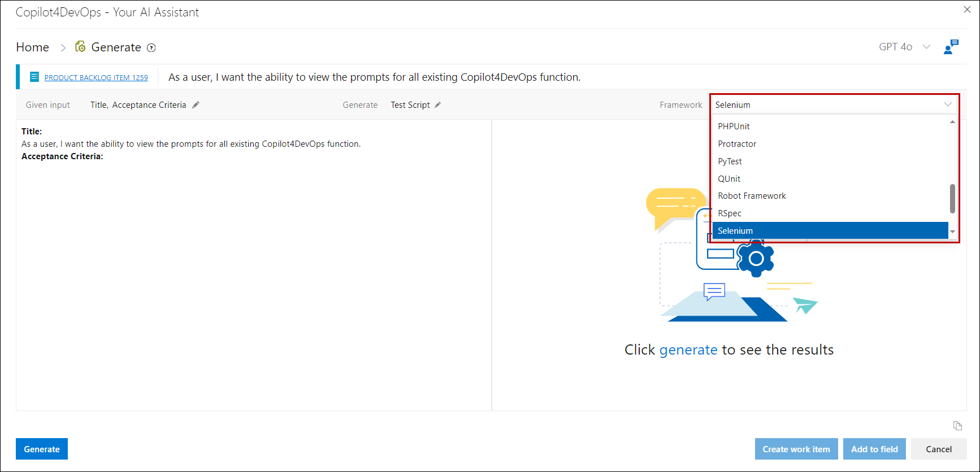
Task: Click the framework list scroll down arrow
Action: point(952,232)
